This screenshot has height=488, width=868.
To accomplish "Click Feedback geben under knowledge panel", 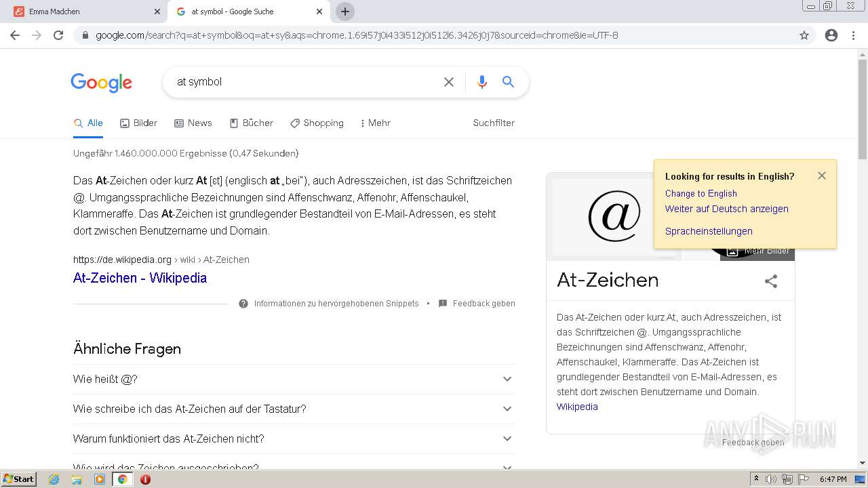I will coord(753,443).
